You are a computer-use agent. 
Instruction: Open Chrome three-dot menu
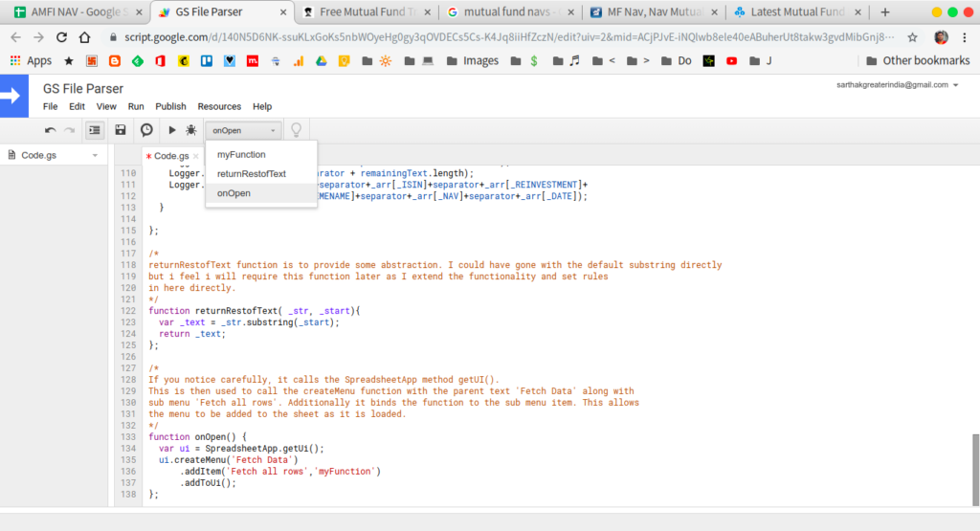pyautogui.click(x=965, y=37)
